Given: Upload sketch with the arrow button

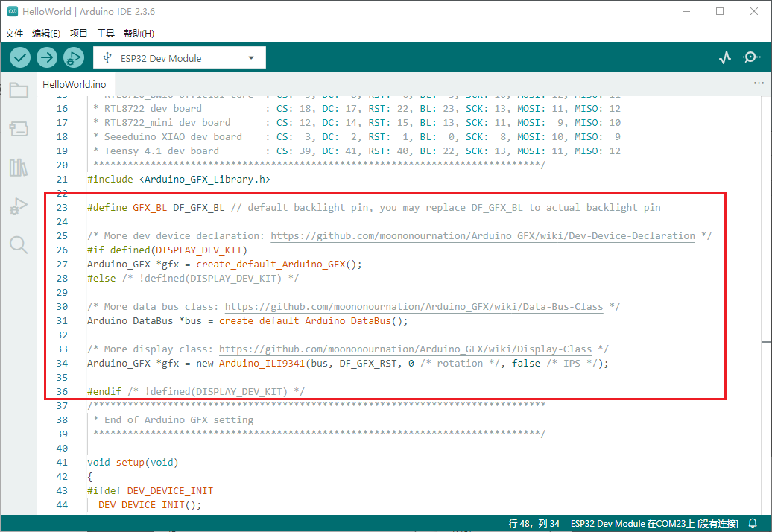Looking at the screenshot, I should (47, 58).
